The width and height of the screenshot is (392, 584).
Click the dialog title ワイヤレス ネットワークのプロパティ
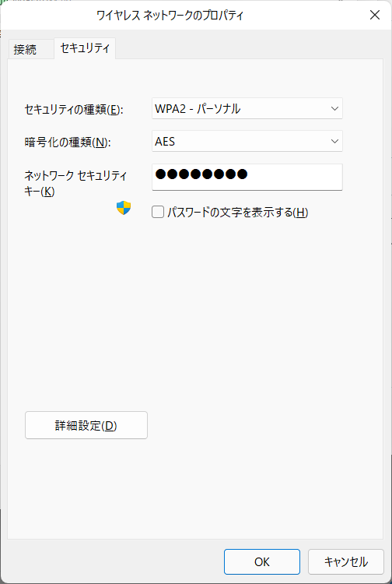[x=170, y=16]
